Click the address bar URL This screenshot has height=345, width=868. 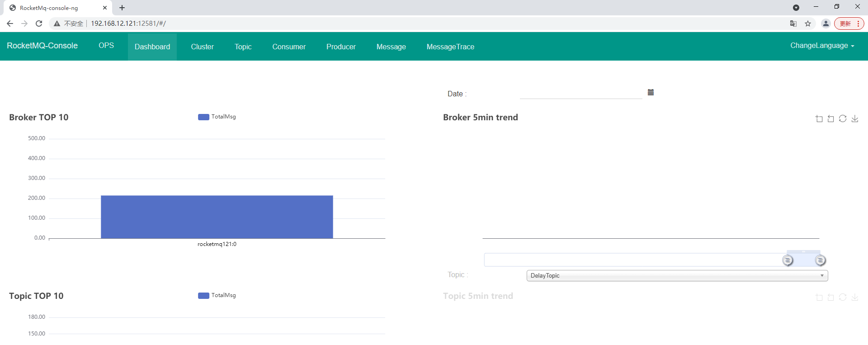click(128, 24)
